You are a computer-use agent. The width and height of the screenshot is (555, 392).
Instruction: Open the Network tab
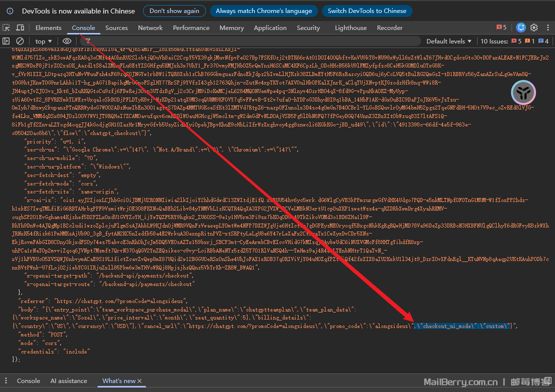pos(150,27)
